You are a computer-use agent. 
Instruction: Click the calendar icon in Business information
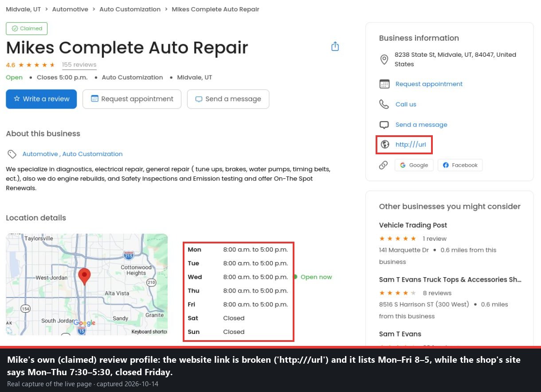pyautogui.click(x=384, y=84)
